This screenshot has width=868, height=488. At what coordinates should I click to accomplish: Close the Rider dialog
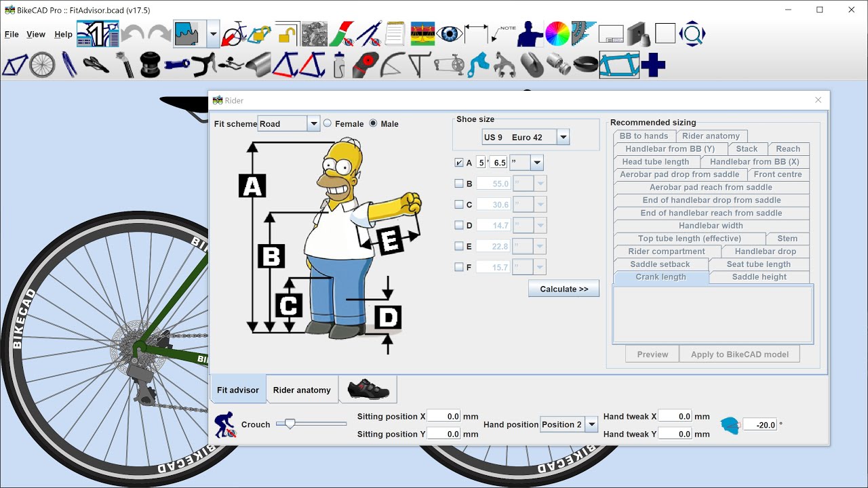tap(818, 100)
